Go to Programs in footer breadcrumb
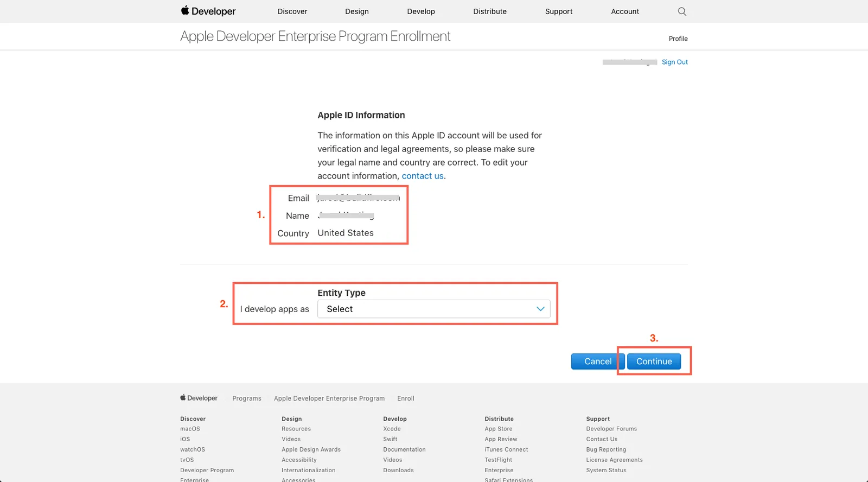The height and width of the screenshot is (482, 868). tap(247, 398)
